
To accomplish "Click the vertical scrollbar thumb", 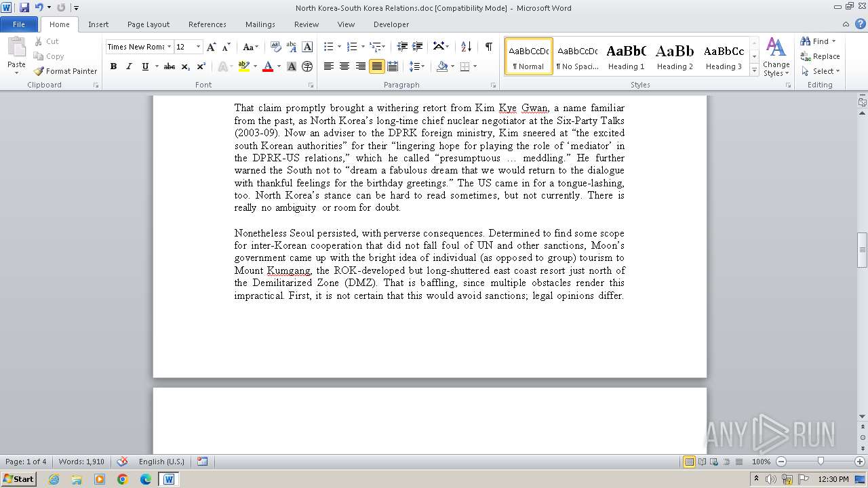I will point(862,249).
